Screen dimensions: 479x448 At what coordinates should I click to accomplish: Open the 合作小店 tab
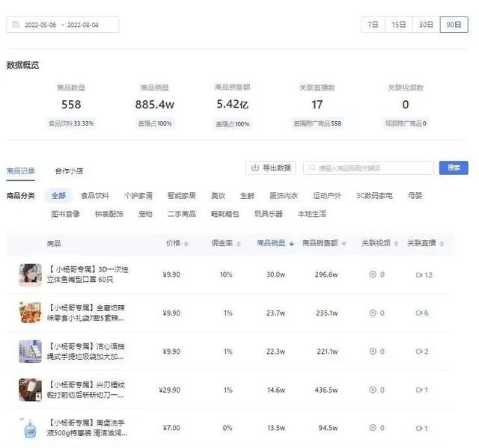pos(69,171)
